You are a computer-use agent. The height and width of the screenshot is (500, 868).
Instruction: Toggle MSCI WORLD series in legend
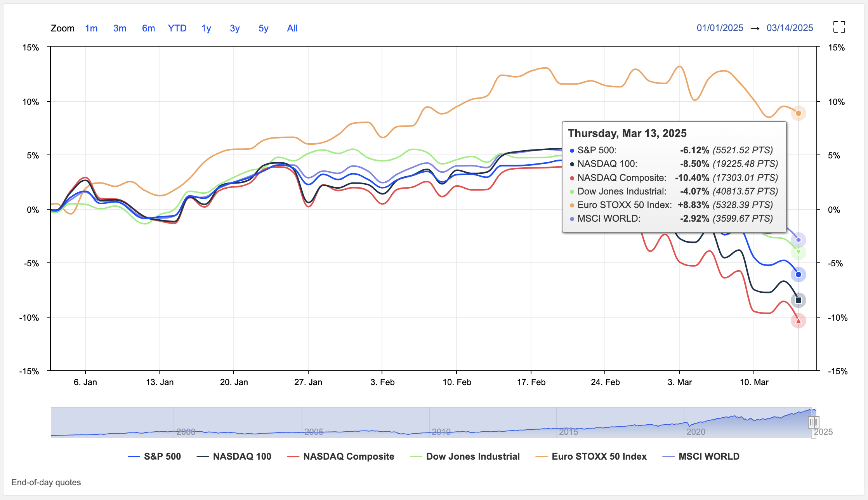(701, 457)
